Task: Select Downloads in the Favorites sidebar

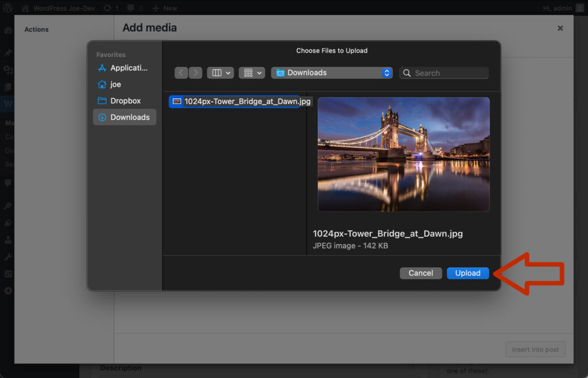Action: (x=124, y=117)
